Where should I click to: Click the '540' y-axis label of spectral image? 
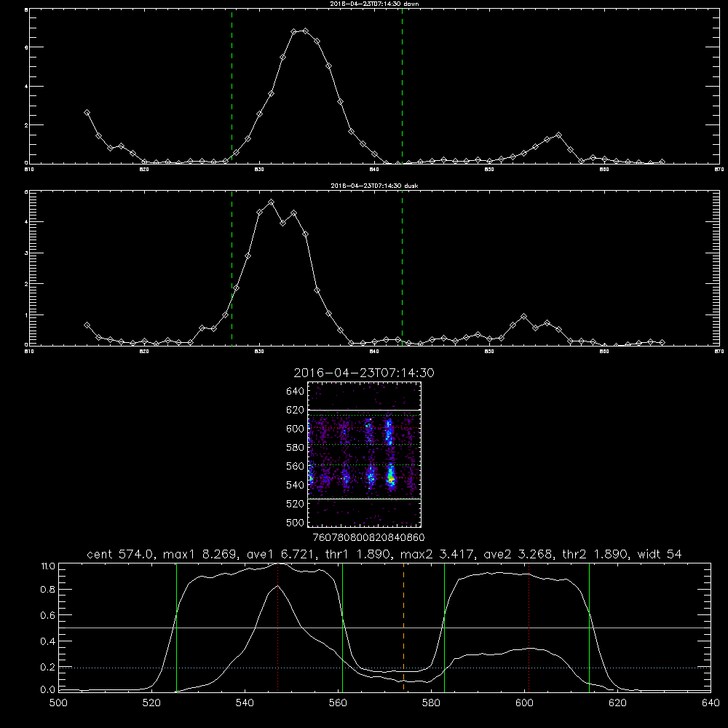(x=295, y=485)
